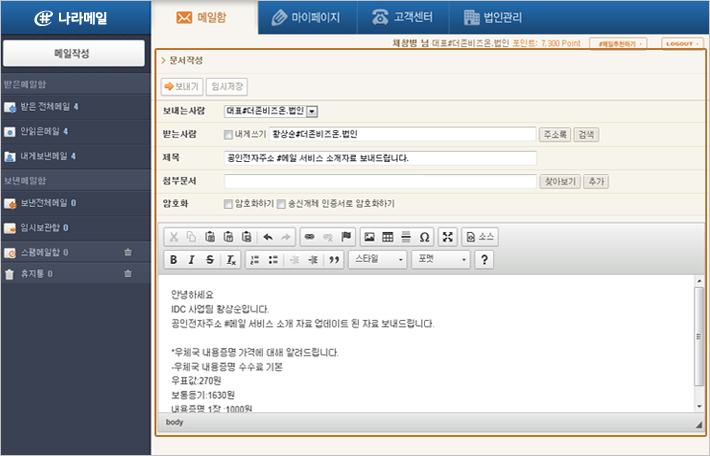Open the 마이페이지 tab
Image resolution: width=710 pixels, height=456 pixels.
307,18
